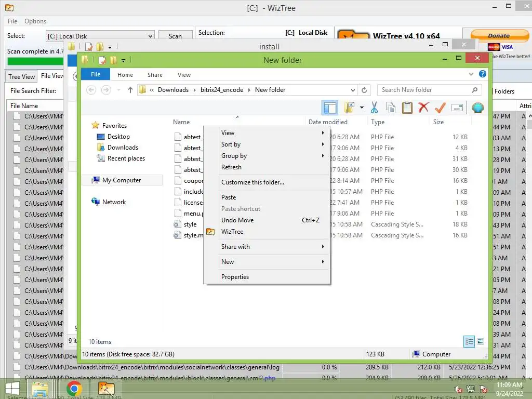Click the Date modified column header
532x399 pixels.
click(x=328, y=122)
